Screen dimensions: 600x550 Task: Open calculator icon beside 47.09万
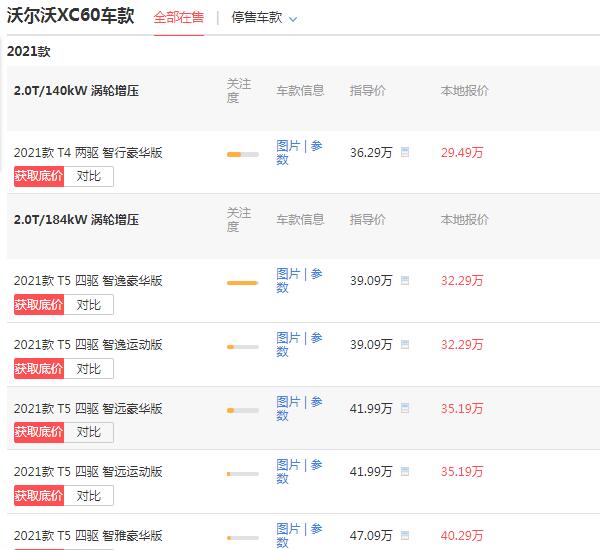coord(405,535)
